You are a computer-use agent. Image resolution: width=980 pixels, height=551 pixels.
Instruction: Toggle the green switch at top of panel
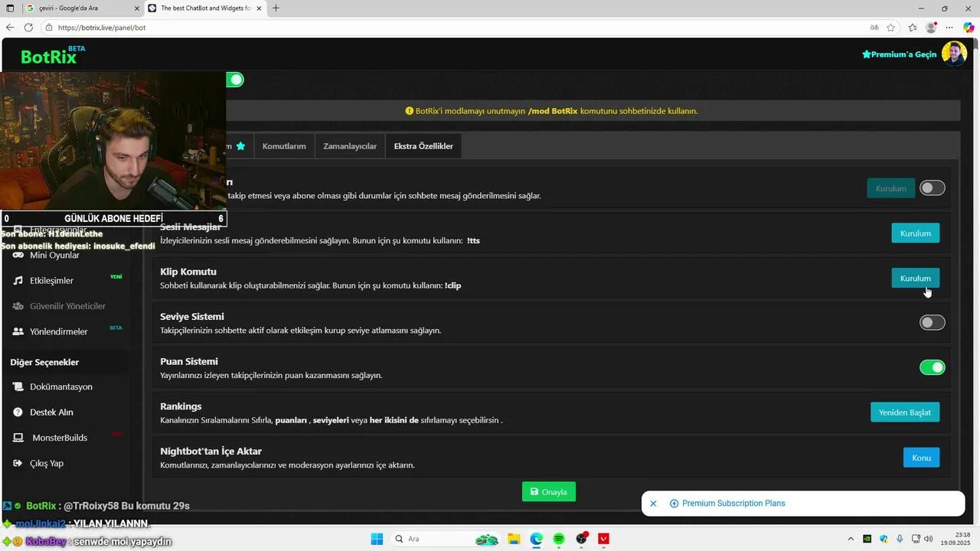pyautogui.click(x=235, y=80)
